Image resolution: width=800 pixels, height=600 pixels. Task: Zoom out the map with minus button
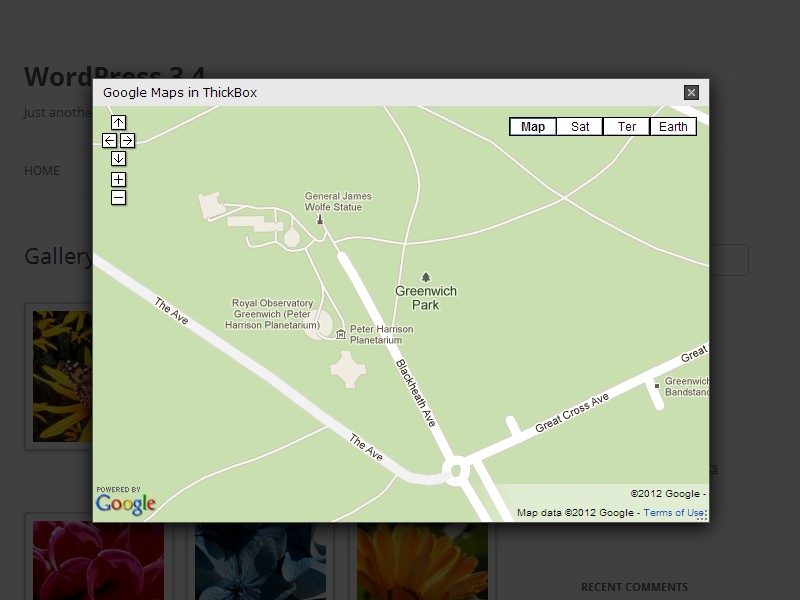(x=118, y=197)
